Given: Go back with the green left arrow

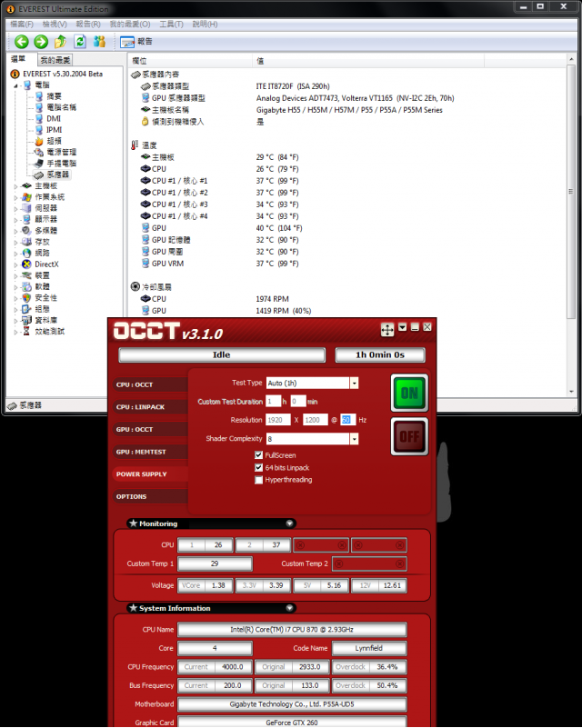Looking at the screenshot, I should click(21, 42).
